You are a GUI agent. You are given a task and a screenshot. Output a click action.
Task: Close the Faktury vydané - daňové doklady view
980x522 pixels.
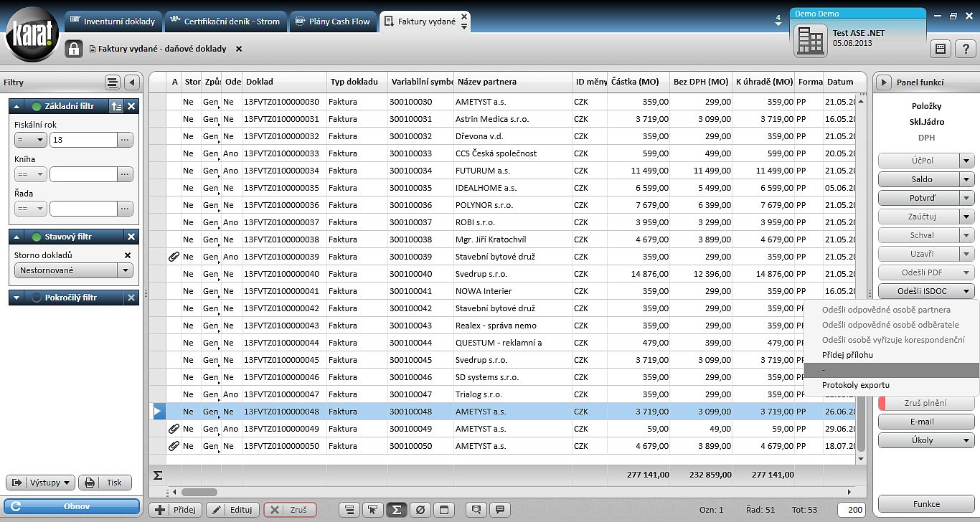point(239,49)
